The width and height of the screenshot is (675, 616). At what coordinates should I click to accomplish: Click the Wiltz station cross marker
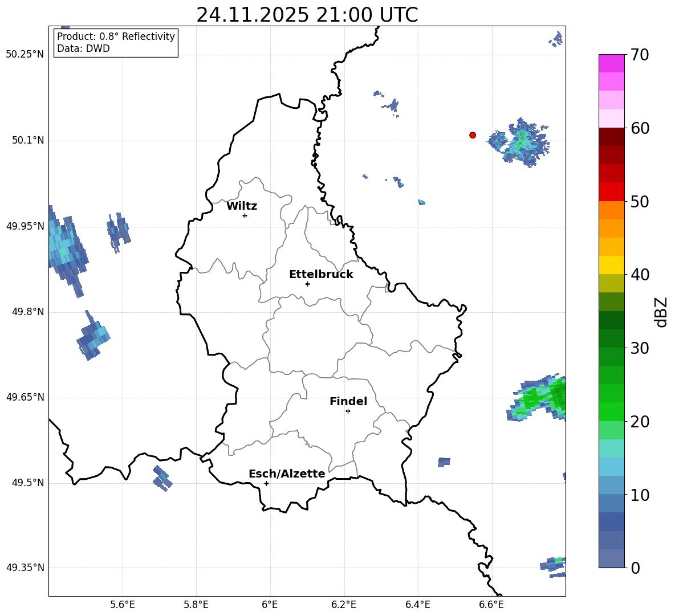245,216
